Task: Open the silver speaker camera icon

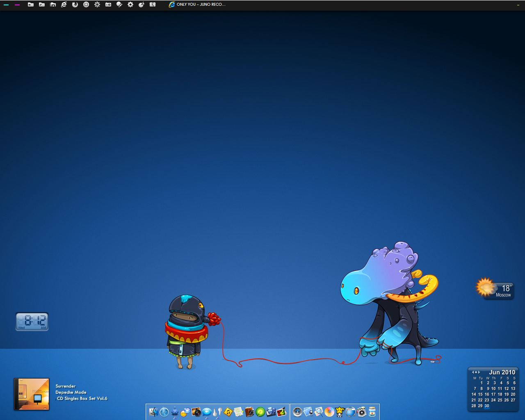Action: tap(361, 412)
